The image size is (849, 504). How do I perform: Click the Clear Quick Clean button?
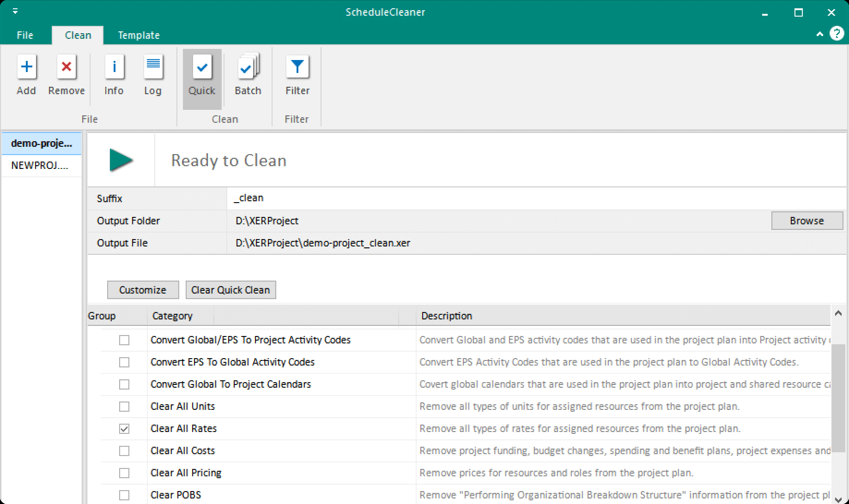[230, 290]
